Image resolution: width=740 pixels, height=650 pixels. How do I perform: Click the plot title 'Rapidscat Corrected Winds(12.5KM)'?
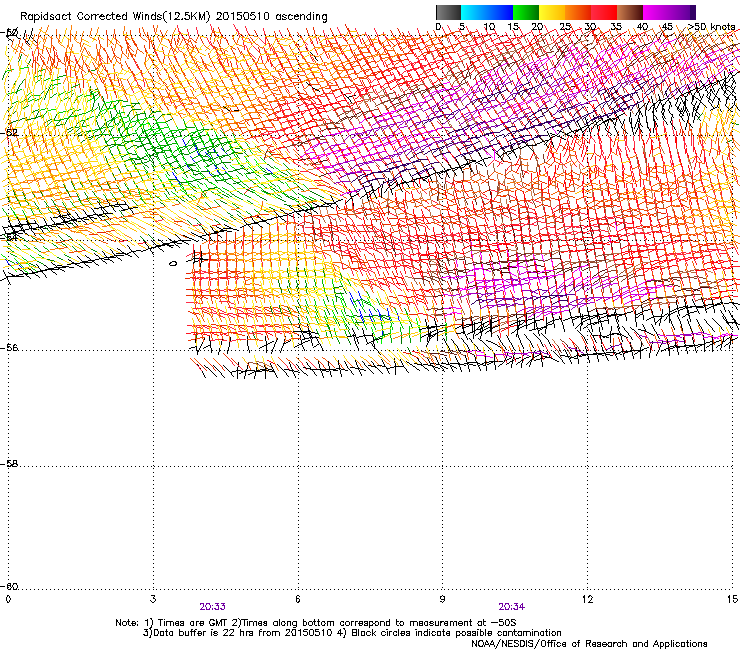[x=115, y=17]
